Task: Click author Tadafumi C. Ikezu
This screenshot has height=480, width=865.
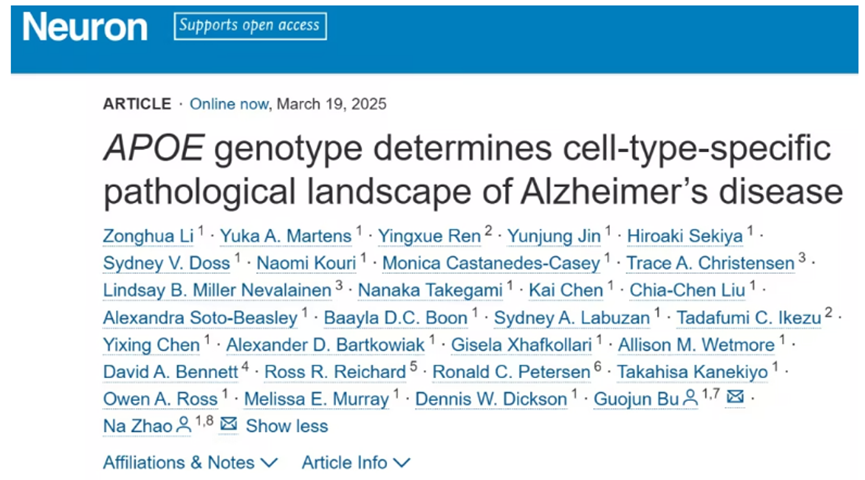Action: point(749,318)
